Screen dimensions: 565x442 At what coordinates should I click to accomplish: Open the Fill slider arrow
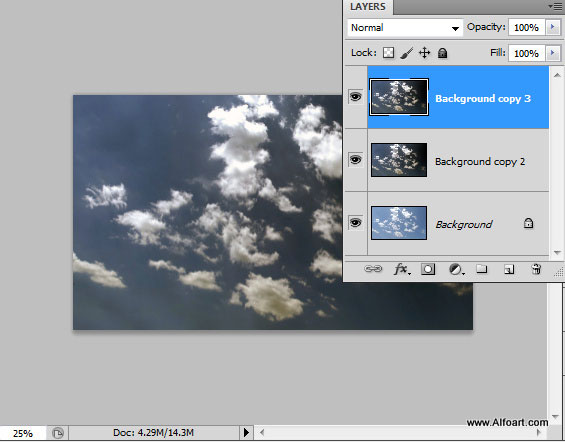click(553, 53)
